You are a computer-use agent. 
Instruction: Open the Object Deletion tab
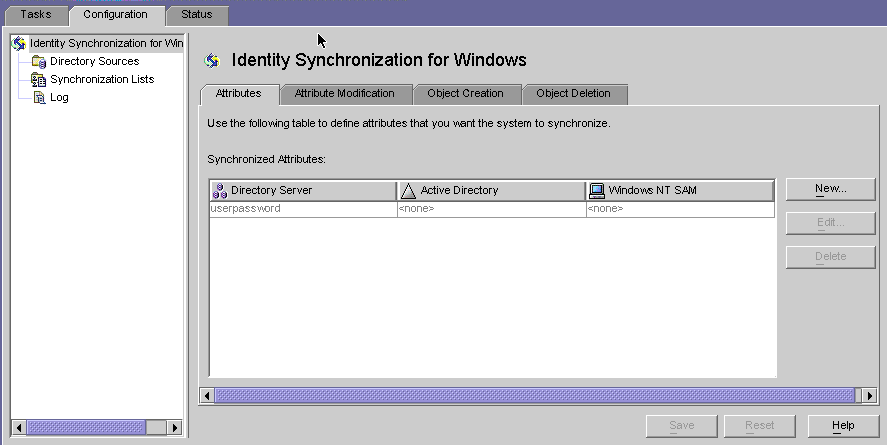574,94
